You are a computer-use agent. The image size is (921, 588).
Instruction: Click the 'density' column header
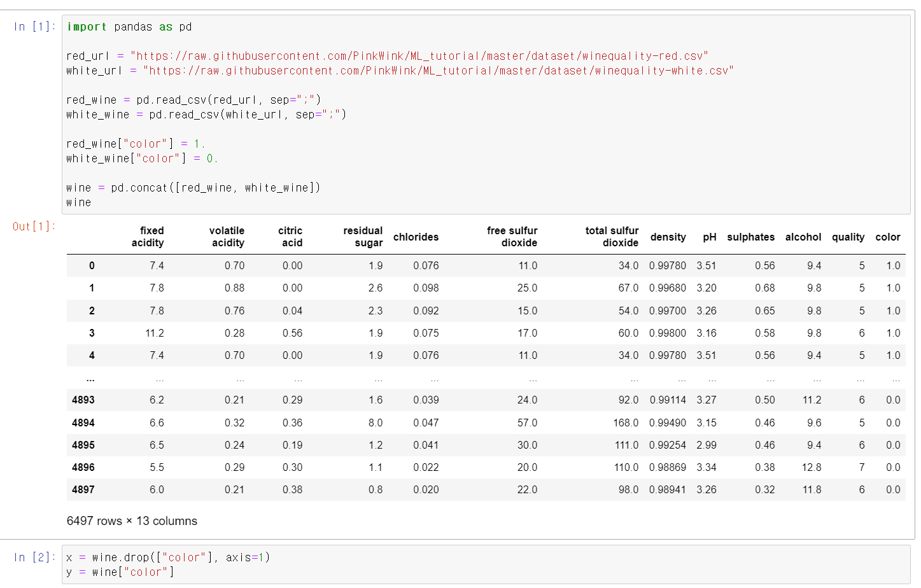(668, 237)
